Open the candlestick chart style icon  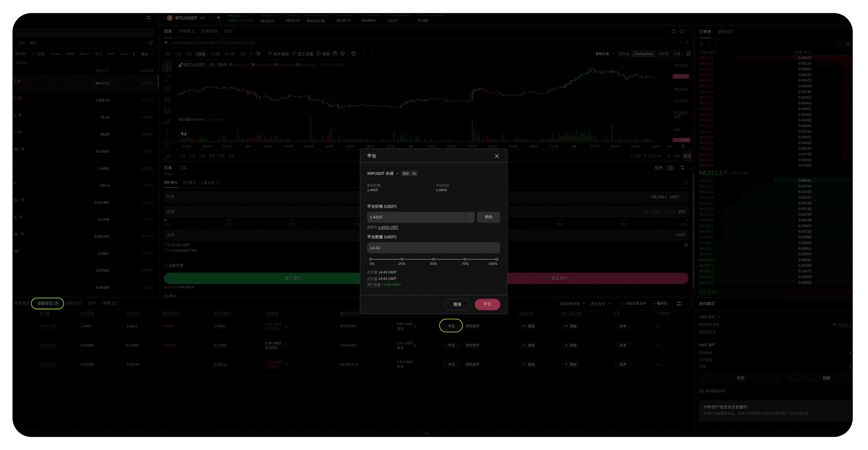pyautogui.click(x=259, y=54)
